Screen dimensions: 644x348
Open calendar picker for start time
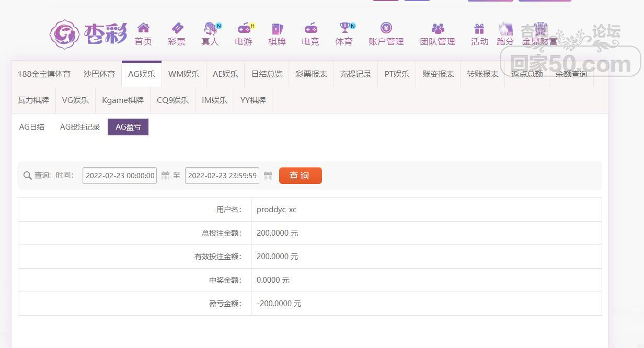(x=165, y=176)
